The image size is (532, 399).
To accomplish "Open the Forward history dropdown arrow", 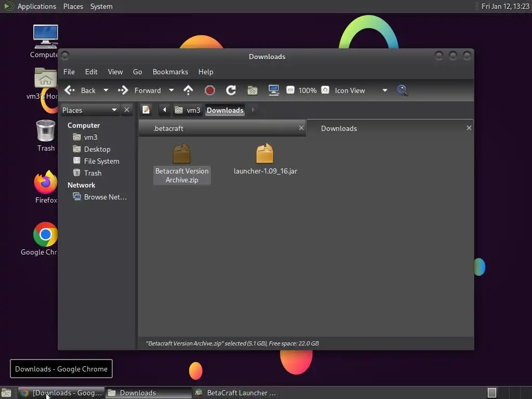I will (171, 90).
